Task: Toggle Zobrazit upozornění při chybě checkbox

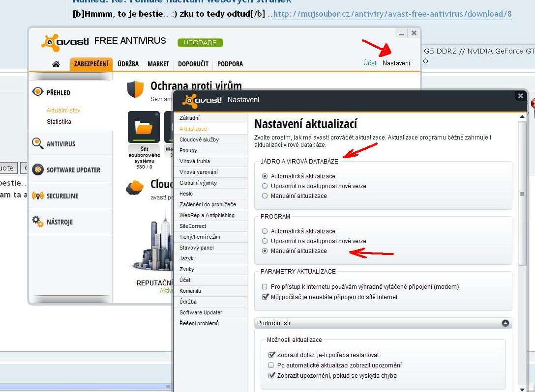Action: [271, 376]
